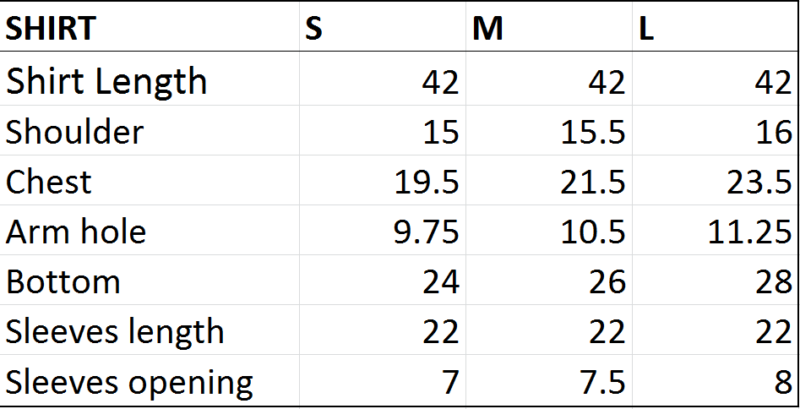Click the cell containing 23.5
Image resolution: width=800 pixels, height=409 pixels.
pyautogui.click(x=715, y=181)
